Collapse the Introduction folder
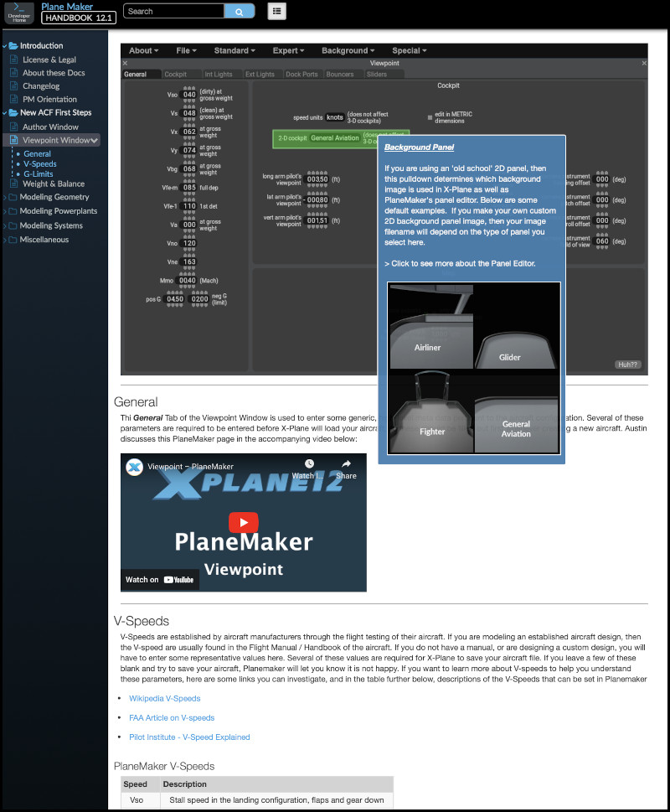 pyautogui.click(x=7, y=46)
